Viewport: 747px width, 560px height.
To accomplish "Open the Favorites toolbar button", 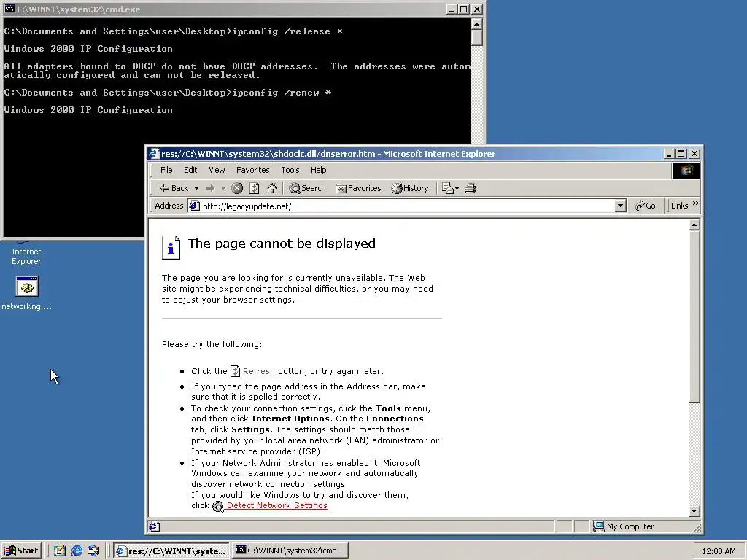I will click(x=358, y=188).
